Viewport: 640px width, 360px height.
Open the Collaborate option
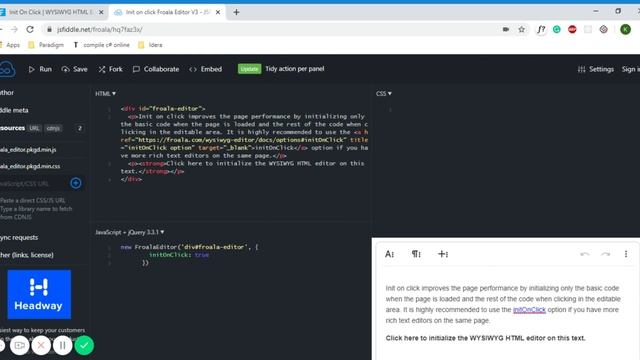[x=156, y=69]
